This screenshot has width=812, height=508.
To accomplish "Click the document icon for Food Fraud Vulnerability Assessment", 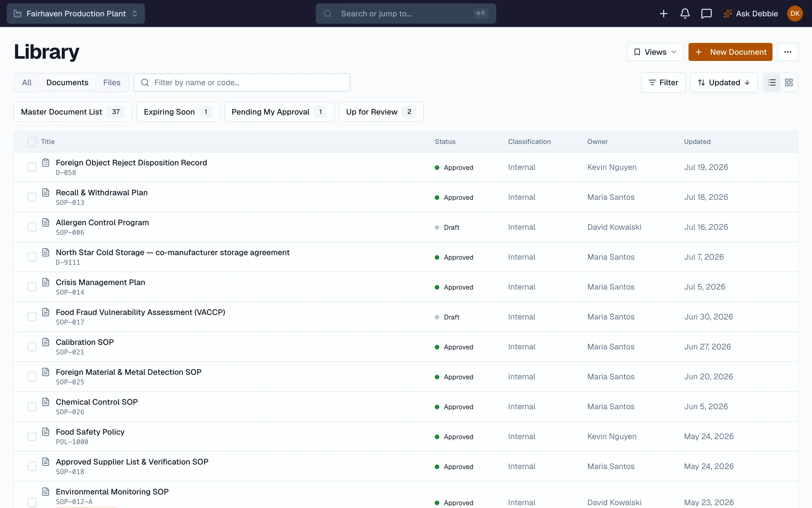I will pyautogui.click(x=46, y=312).
